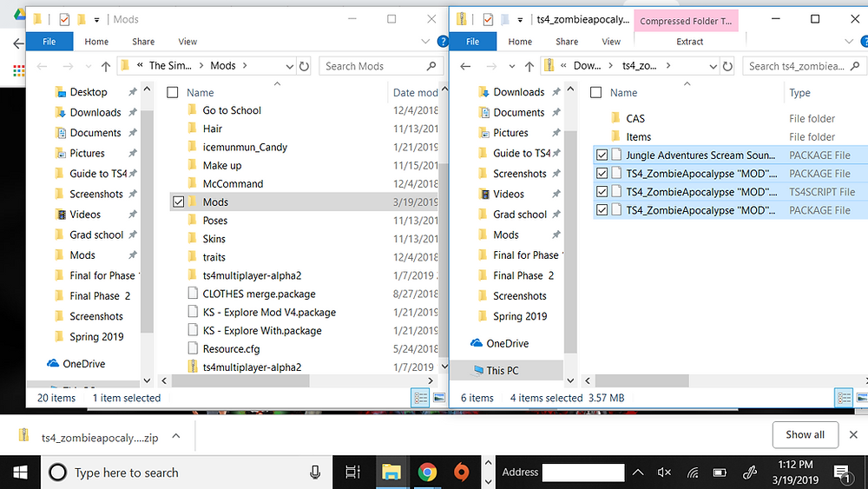The width and height of the screenshot is (868, 489).
Task: Click the taskbar Address input field
Action: pyautogui.click(x=583, y=472)
